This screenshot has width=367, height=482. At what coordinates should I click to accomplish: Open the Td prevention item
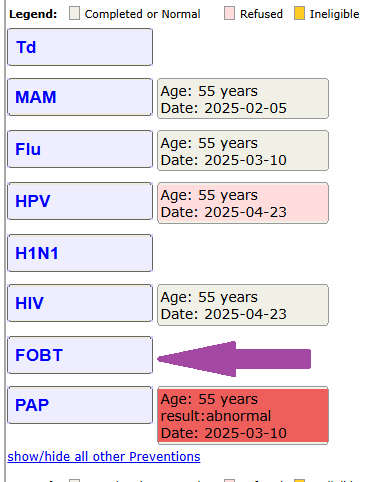point(80,47)
